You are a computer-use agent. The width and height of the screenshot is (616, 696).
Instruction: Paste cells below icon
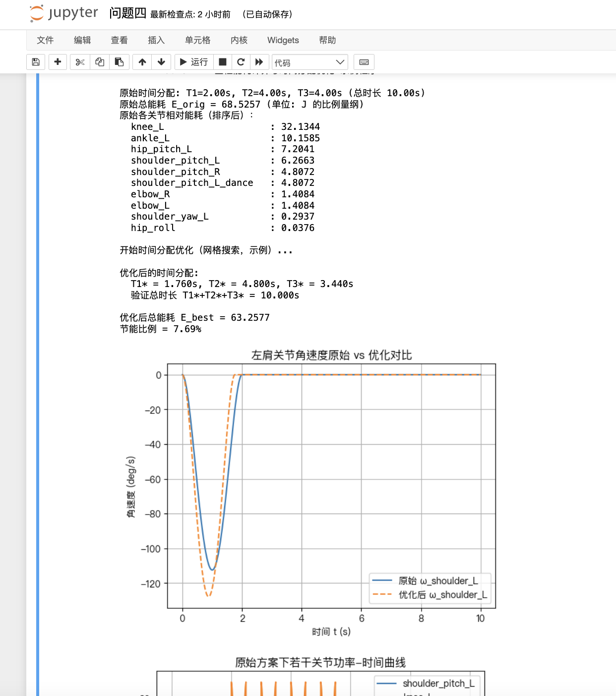click(119, 62)
